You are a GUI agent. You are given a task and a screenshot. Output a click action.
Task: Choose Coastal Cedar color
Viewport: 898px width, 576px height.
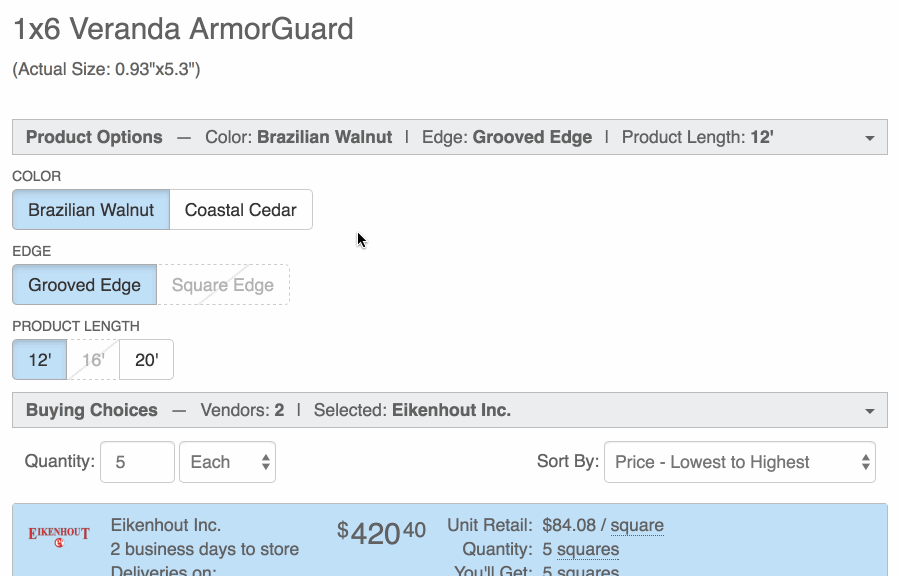(241, 210)
